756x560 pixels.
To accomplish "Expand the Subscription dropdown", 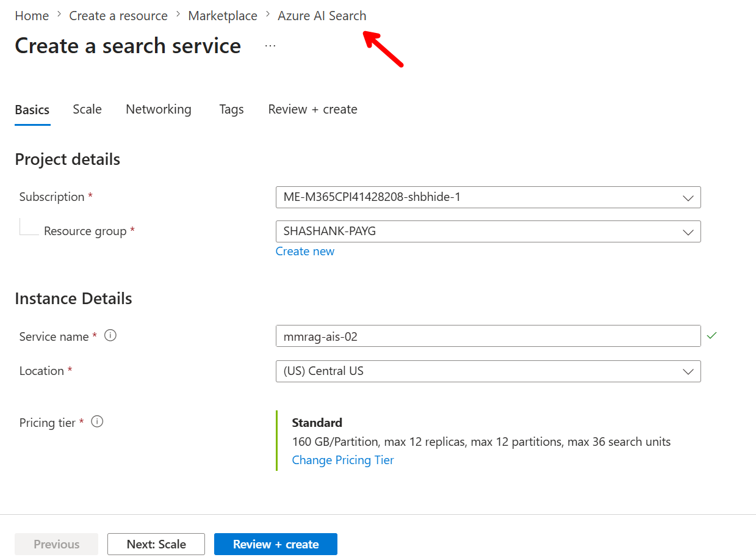I will (488, 197).
